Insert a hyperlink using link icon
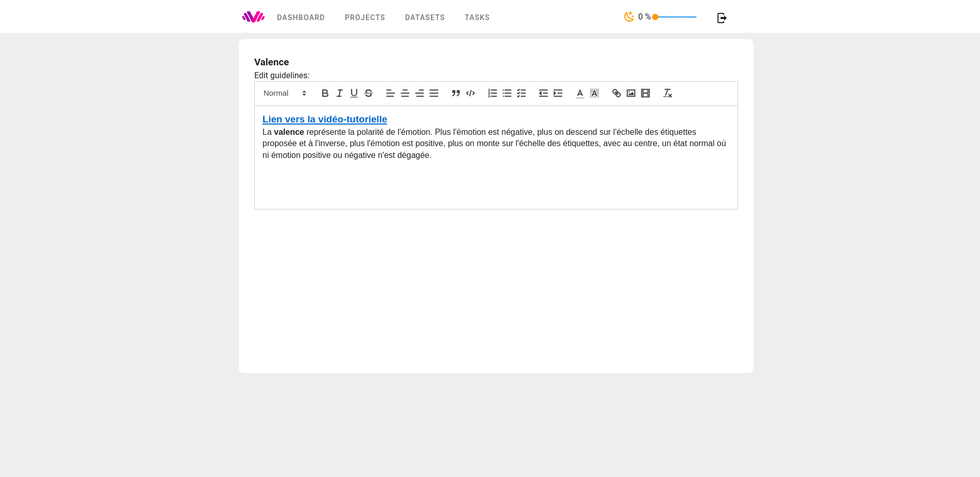980x477 pixels. (616, 93)
